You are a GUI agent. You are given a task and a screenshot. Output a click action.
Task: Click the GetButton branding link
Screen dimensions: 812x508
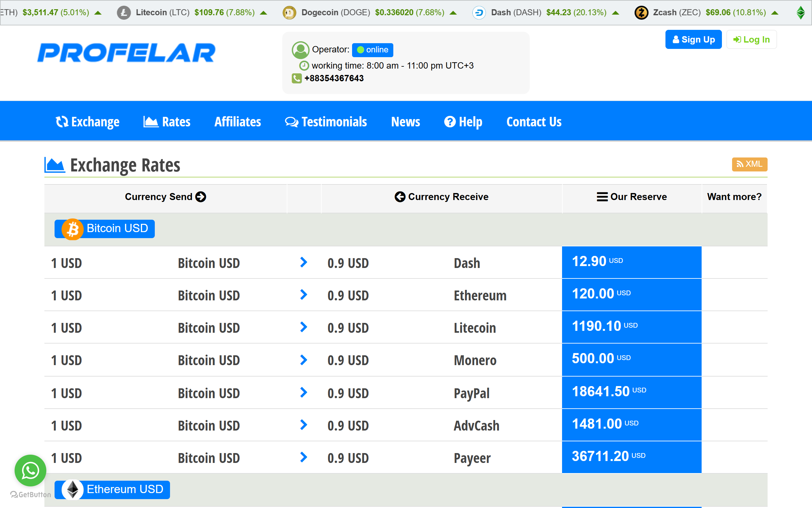click(x=30, y=495)
